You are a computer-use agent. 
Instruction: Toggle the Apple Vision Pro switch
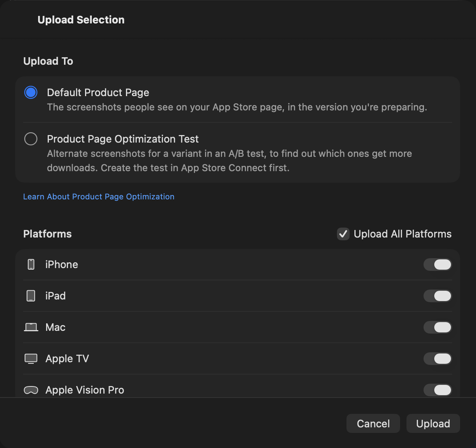437,390
